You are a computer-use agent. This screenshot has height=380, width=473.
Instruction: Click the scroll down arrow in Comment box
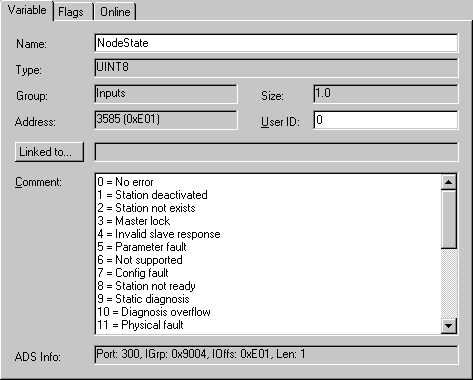click(x=448, y=325)
